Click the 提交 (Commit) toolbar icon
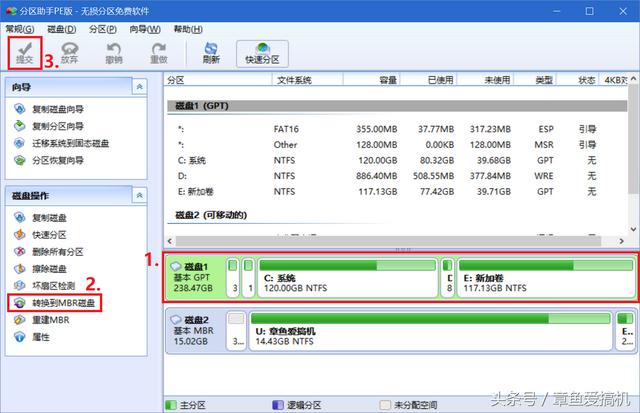 click(24, 53)
